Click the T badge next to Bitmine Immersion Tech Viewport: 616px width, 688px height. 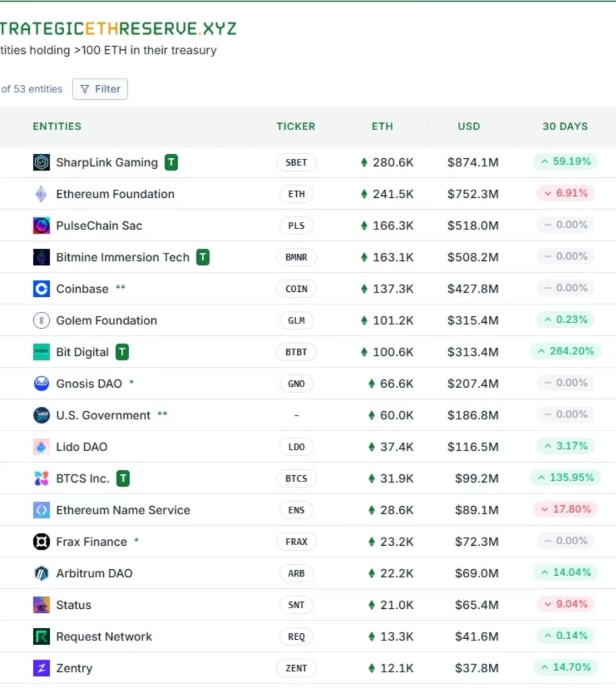coord(203,257)
